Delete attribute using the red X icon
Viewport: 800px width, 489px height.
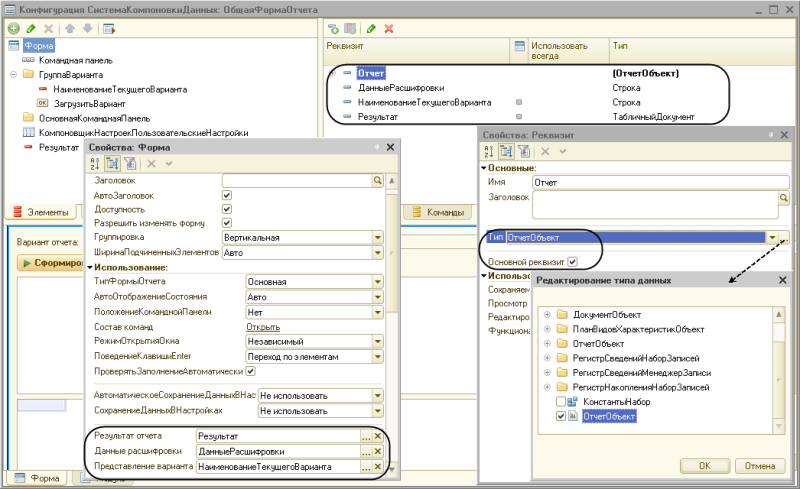point(388,29)
